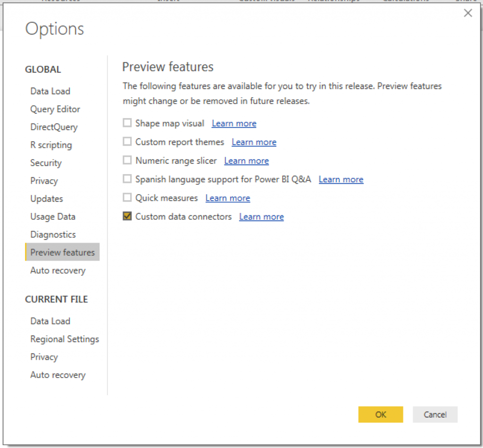This screenshot has height=448, width=483.
Task: Go to R scripting settings
Action: pos(51,145)
